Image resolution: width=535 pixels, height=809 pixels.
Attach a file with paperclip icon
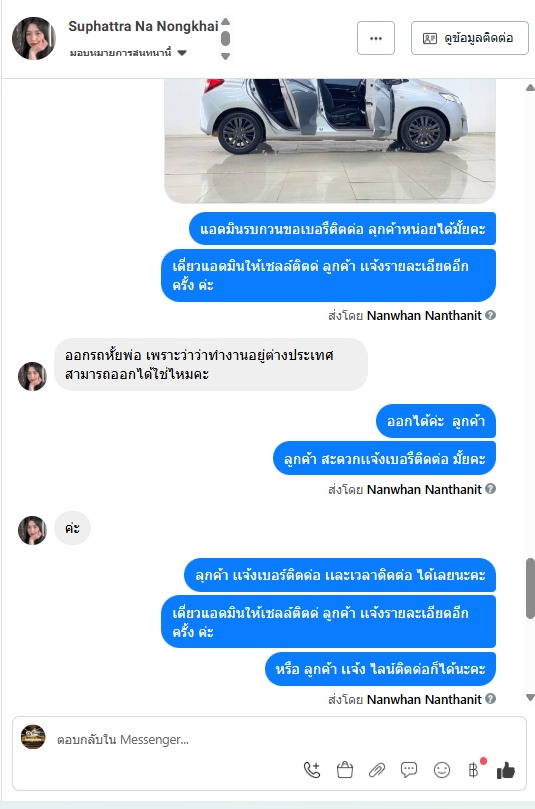point(377,770)
